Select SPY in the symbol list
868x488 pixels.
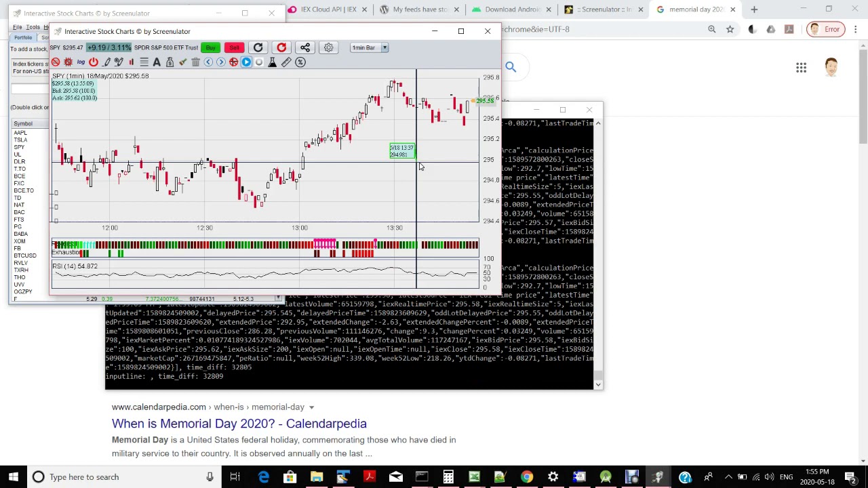[x=19, y=147]
